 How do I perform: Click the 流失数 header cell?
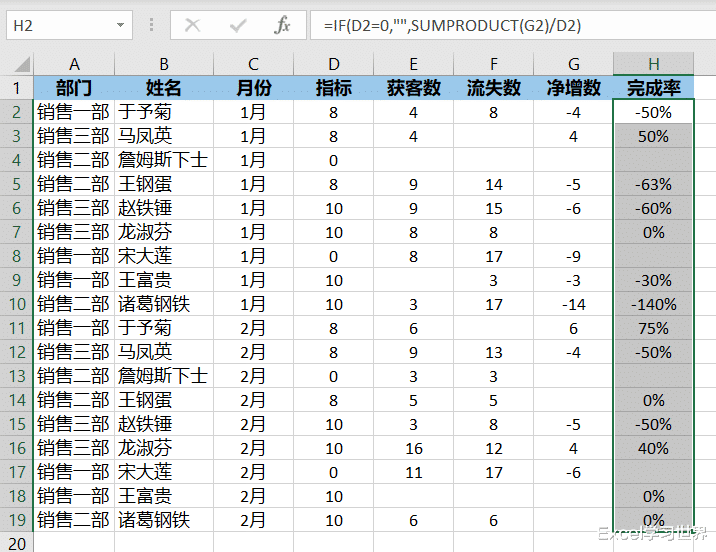click(x=494, y=88)
